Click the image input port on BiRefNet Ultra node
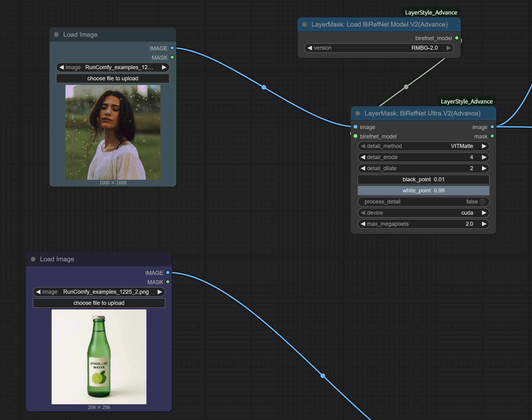The image size is (532, 420). (356, 127)
